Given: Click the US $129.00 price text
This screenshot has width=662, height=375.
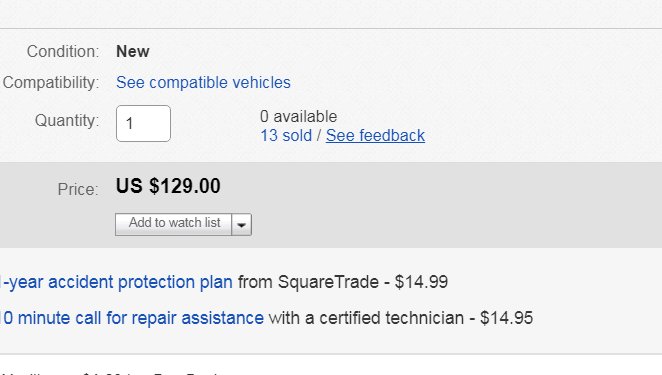Looking at the screenshot, I should click(x=168, y=186).
